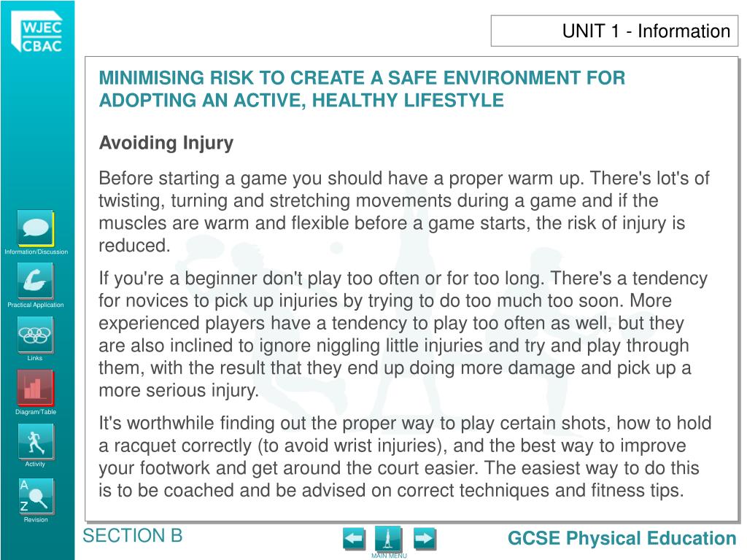Select the Minimising Risk main heading
This screenshot has height=560, width=747.
pos(362,89)
